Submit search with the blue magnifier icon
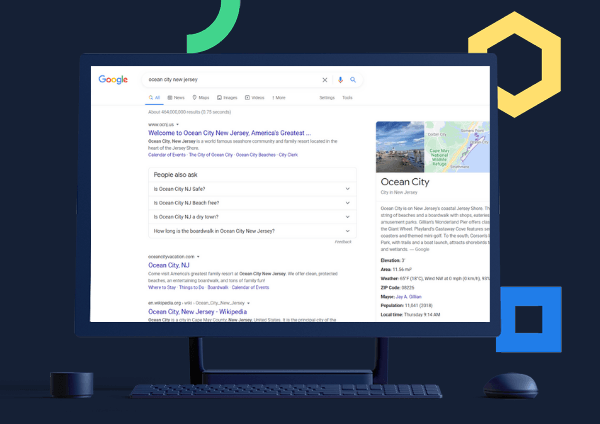 click(x=353, y=80)
